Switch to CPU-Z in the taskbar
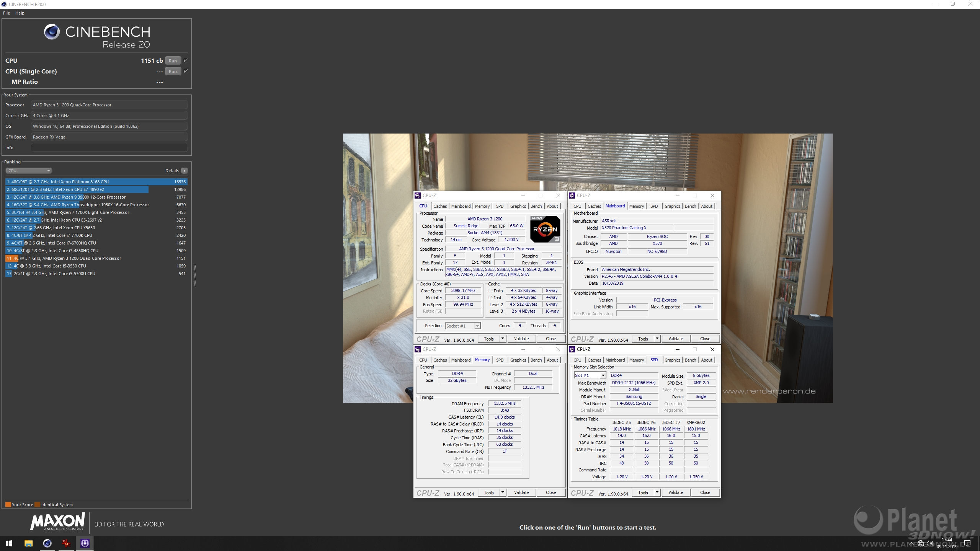The height and width of the screenshot is (551, 980). click(85, 543)
